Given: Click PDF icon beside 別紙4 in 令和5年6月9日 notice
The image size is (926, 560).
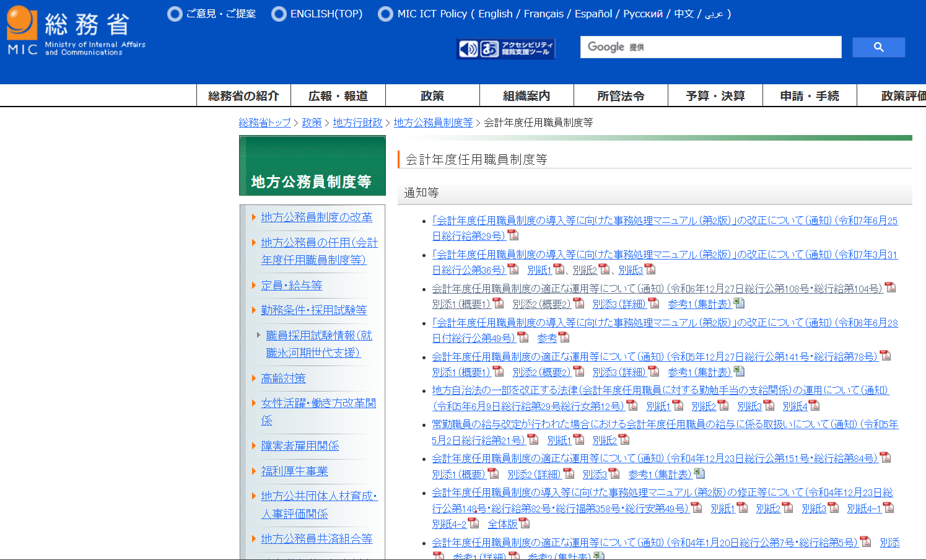Looking at the screenshot, I should point(814,405).
